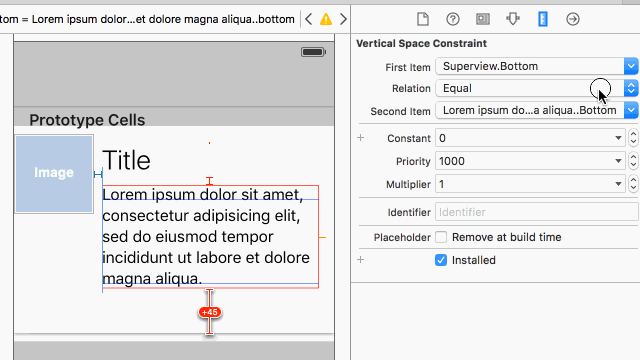The width and height of the screenshot is (640, 360).
Task: Enable Remove at build time checkbox
Action: (x=441, y=237)
